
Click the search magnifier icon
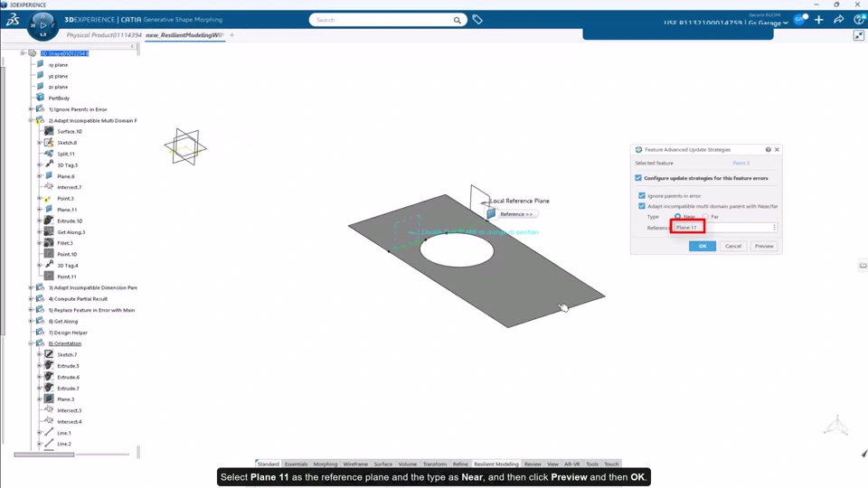click(x=458, y=20)
